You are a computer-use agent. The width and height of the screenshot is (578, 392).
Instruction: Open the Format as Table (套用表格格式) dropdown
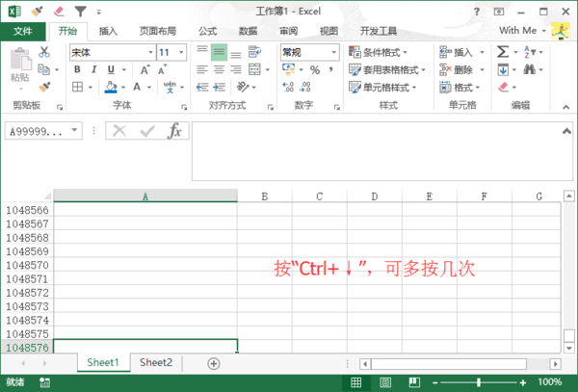pos(387,69)
